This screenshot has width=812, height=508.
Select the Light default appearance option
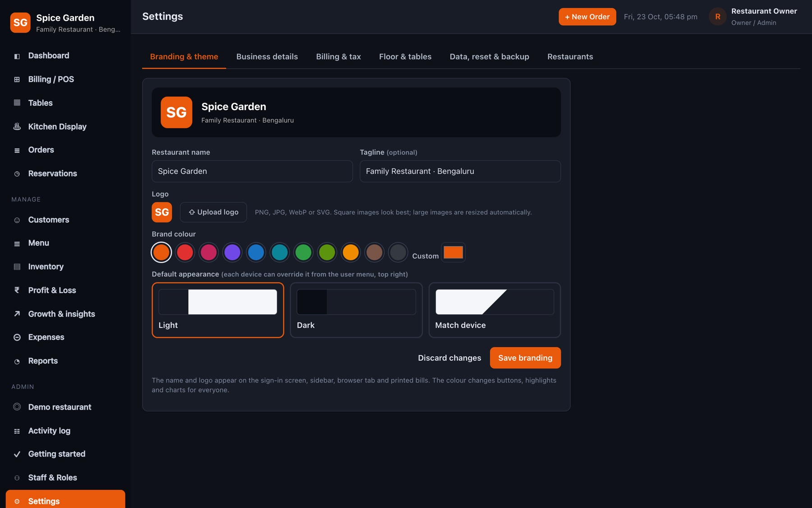coord(218,310)
